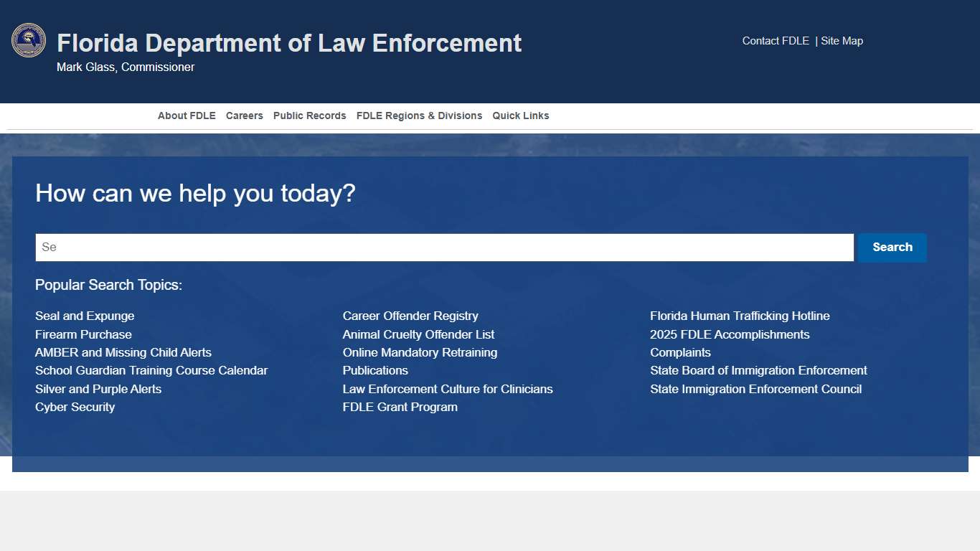Open State Board of Immigration Enforcement

click(758, 371)
